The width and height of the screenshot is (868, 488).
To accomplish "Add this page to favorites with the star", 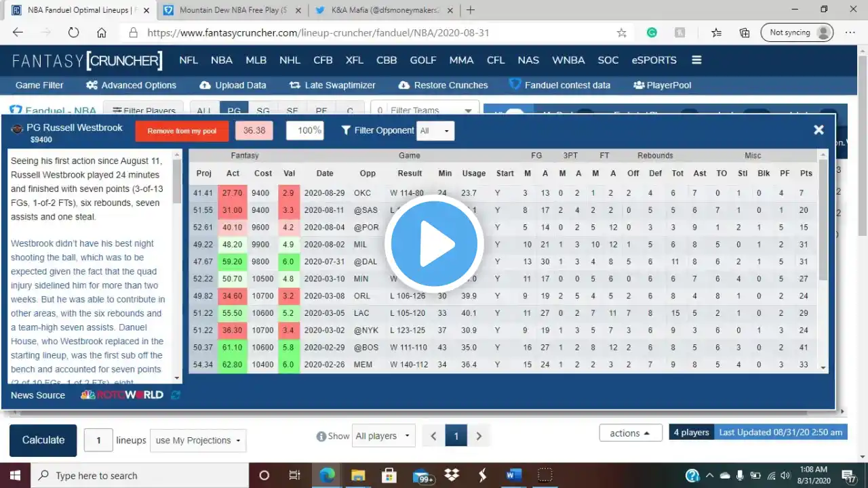I will pyautogui.click(x=622, y=33).
